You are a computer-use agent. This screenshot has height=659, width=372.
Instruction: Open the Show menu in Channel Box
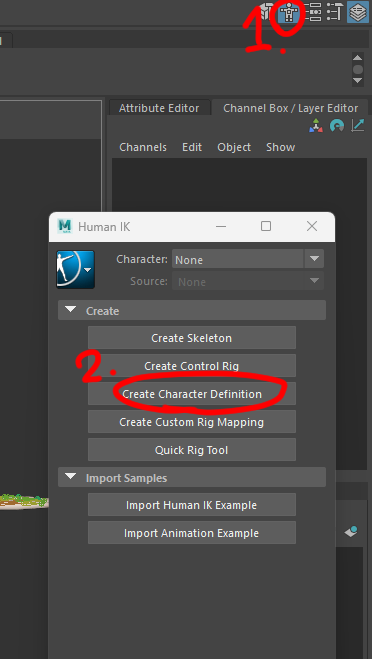pos(280,147)
